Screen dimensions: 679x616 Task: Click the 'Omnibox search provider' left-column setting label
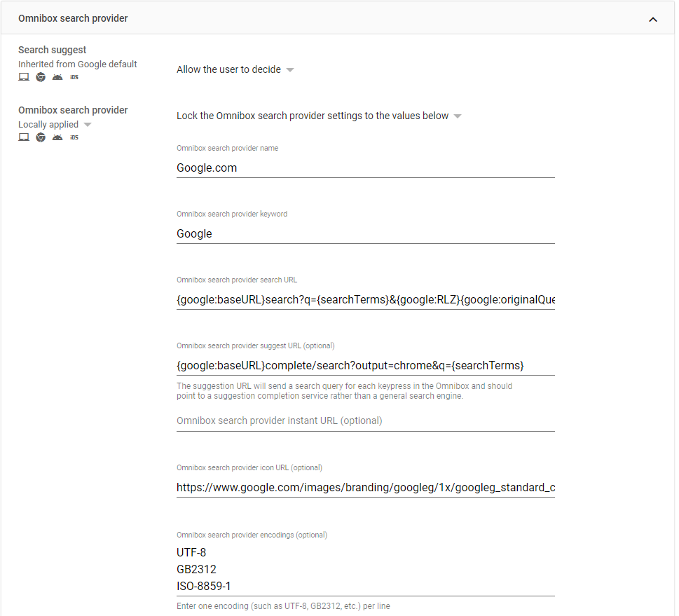[x=73, y=110]
